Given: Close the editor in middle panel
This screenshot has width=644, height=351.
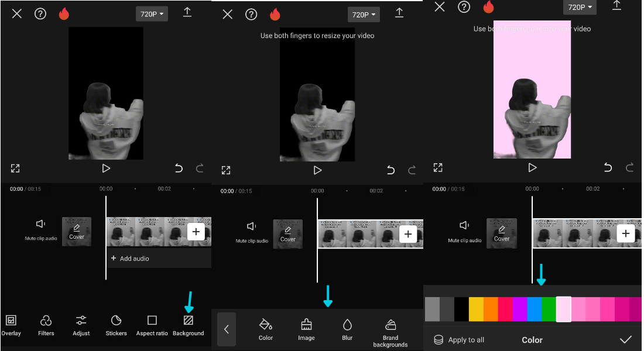Looking at the screenshot, I should [x=228, y=15].
